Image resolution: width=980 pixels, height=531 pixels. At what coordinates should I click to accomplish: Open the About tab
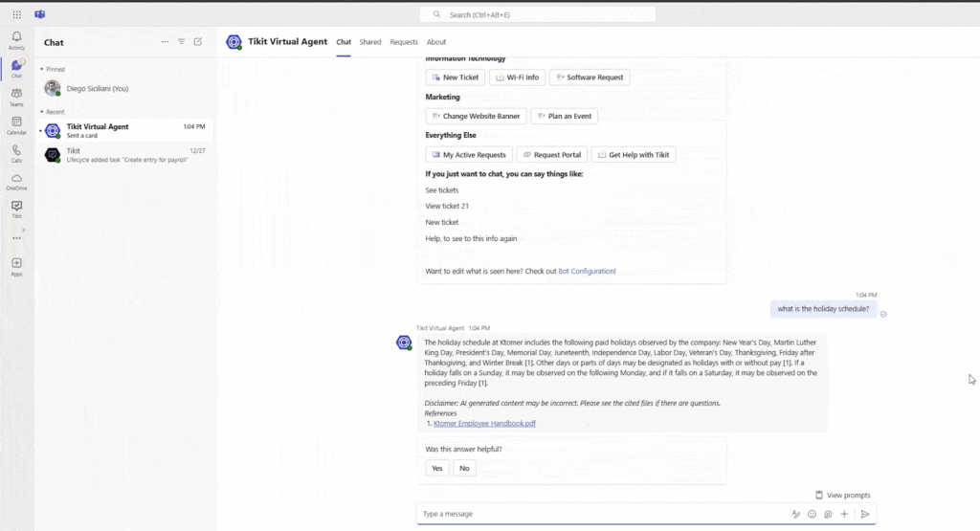(x=436, y=42)
